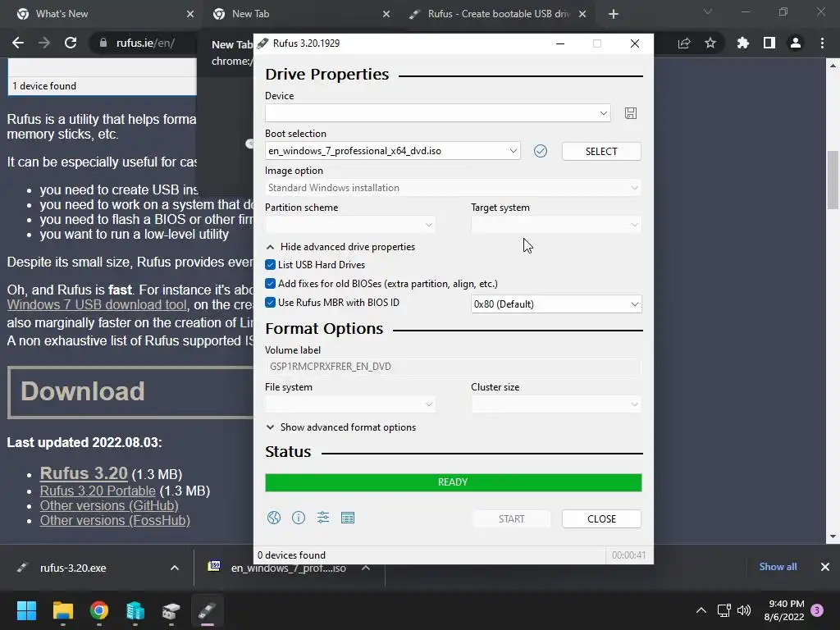Uncheck List USB Hard Drives

[270, 265]
